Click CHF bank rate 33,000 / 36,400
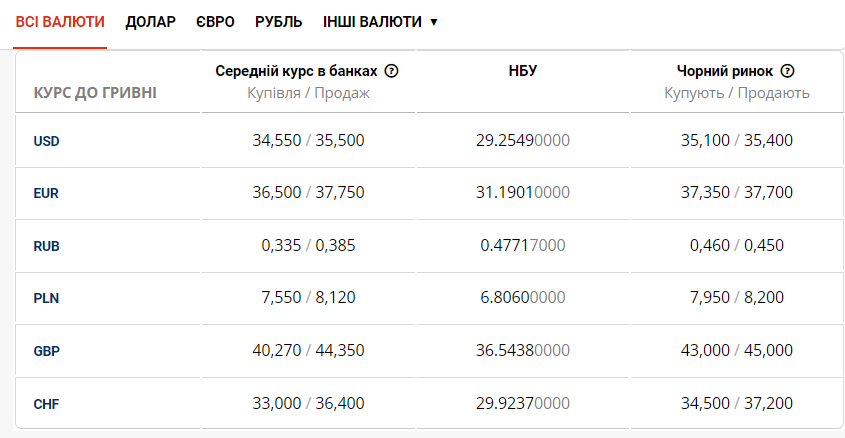Viewport: 845px width, 438px height. (308, 404)
